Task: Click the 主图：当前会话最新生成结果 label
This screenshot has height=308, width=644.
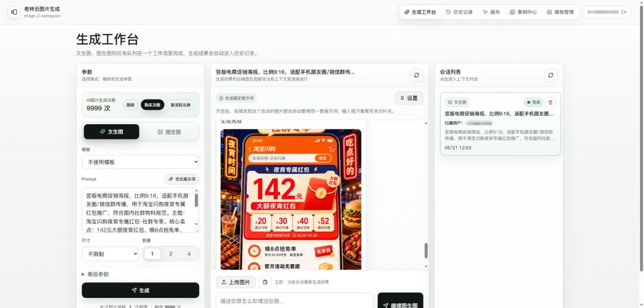Action: click(302, 282)
